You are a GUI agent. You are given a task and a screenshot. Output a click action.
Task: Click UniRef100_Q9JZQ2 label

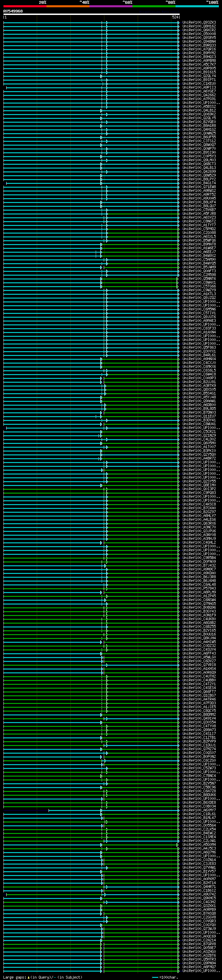pyautogui.click(x=199, y=298)
